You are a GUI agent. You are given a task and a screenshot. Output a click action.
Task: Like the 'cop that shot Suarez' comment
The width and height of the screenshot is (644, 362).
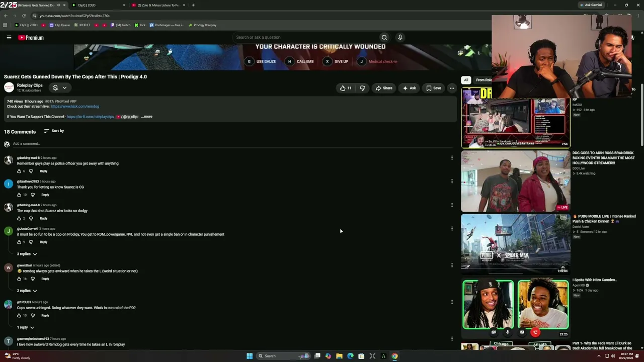(x=19, y=219)
